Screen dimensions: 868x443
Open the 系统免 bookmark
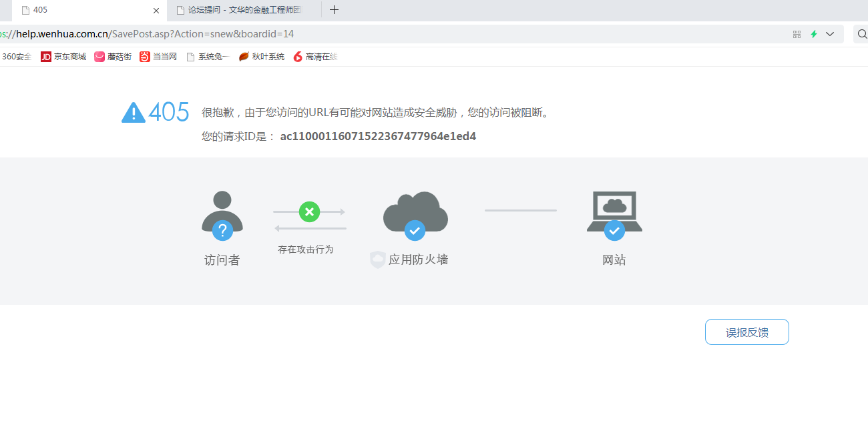(207, 57)
